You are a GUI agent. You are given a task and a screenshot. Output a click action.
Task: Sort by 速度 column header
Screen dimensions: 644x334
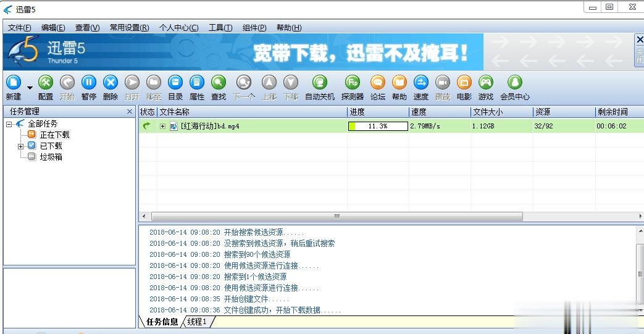point(440,112)
